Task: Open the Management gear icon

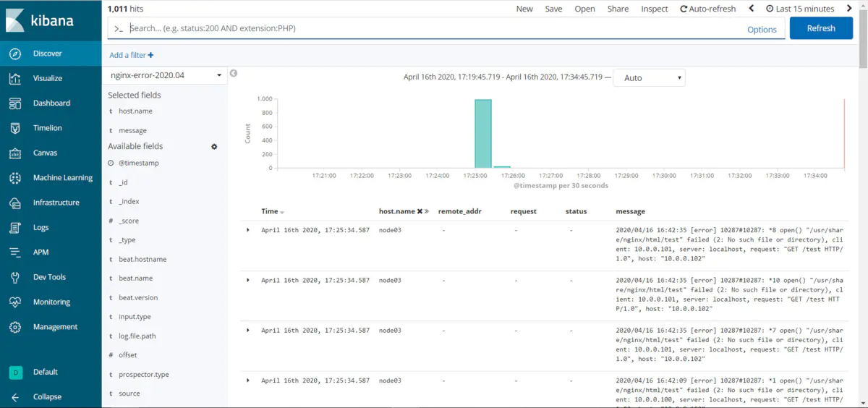Action: [15, 327]
